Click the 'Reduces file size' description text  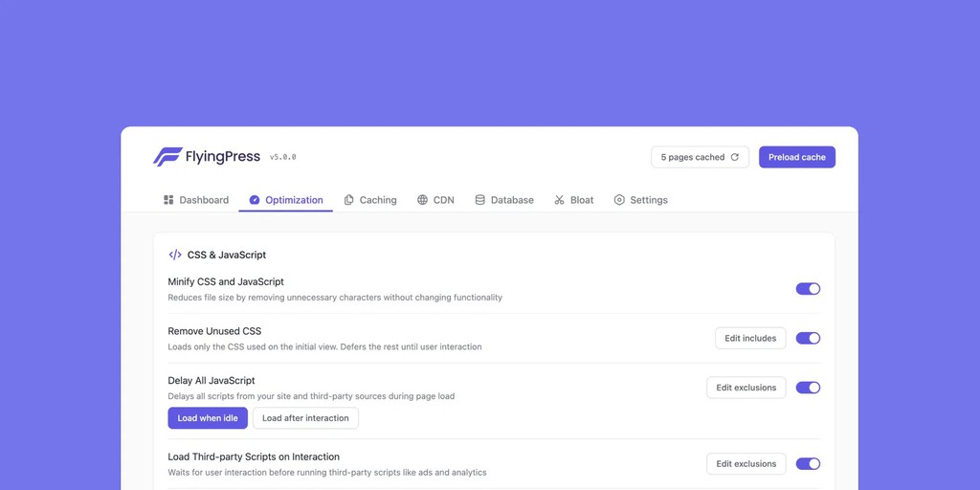[x=335, y=298]
